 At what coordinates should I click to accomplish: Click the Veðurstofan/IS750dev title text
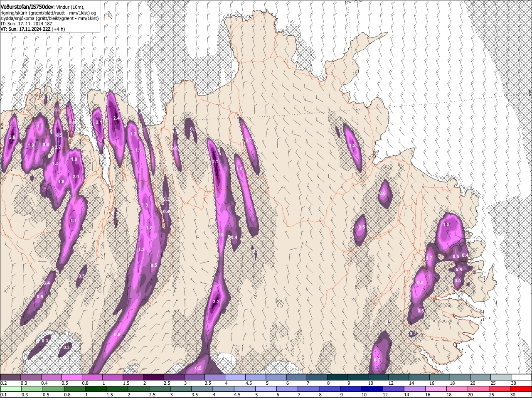coord(27,7)
